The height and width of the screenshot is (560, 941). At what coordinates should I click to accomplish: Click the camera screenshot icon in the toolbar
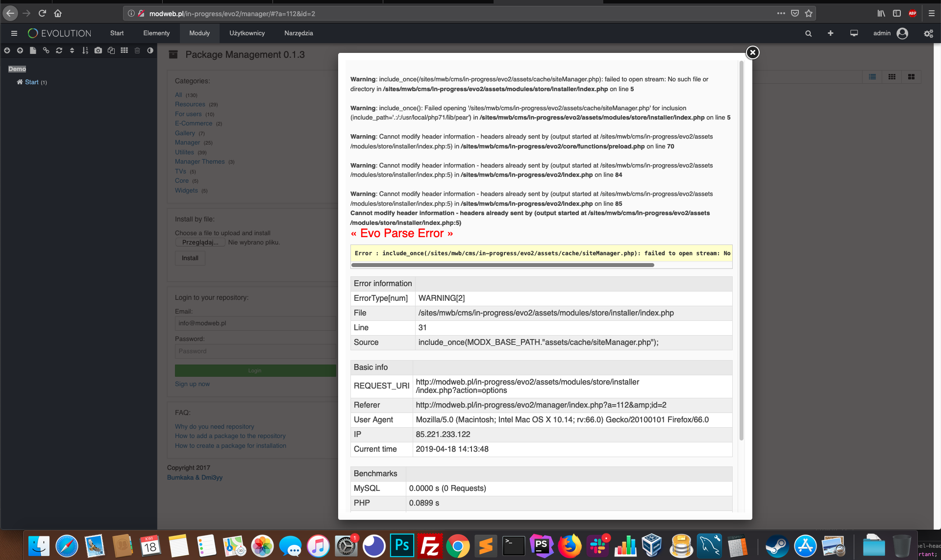click(98, 50)
